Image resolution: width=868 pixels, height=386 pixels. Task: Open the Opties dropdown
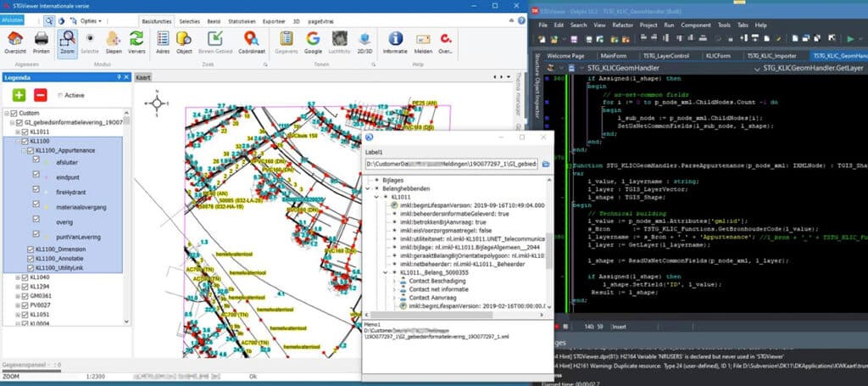tap(91, 20)
